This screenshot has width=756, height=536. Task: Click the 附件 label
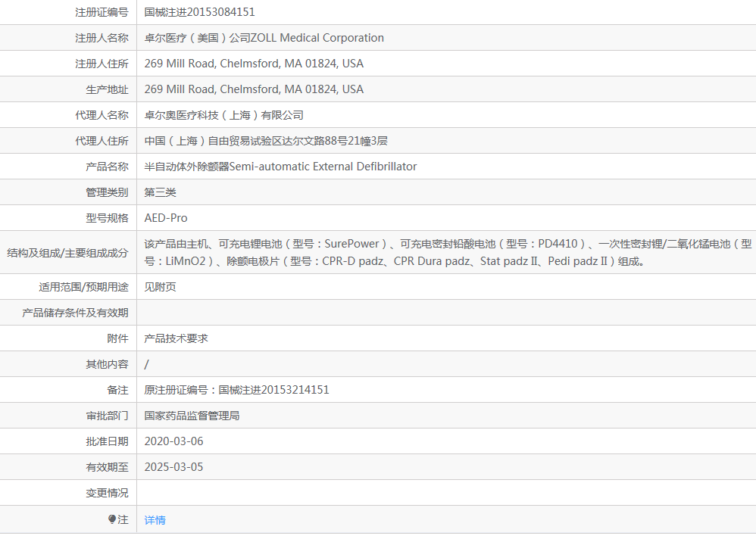(x=117, y=338)
